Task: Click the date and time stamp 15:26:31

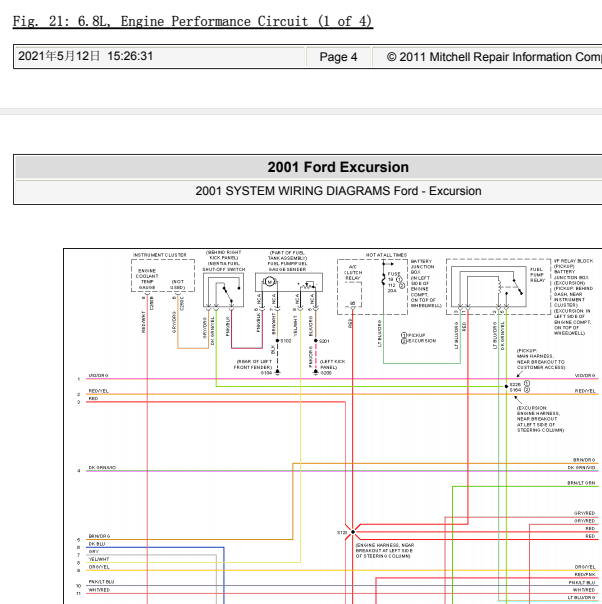Action: tap(86, 56)
